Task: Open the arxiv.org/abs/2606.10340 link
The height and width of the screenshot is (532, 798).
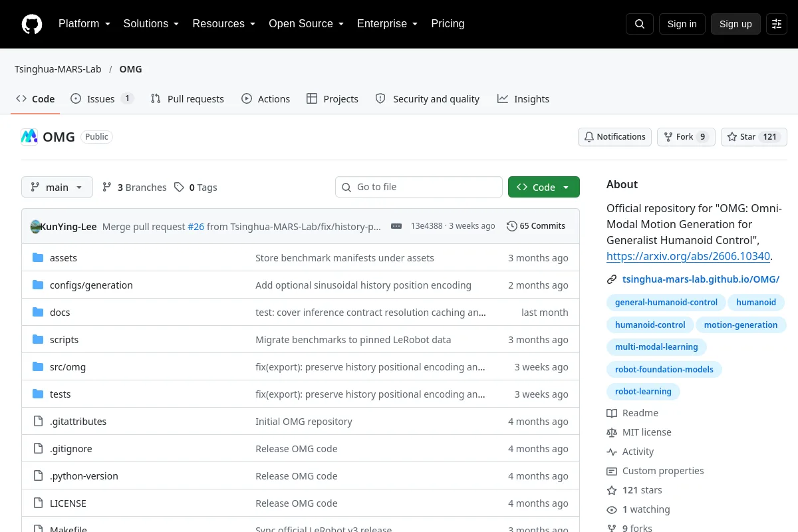Action: tap(688, 256)
